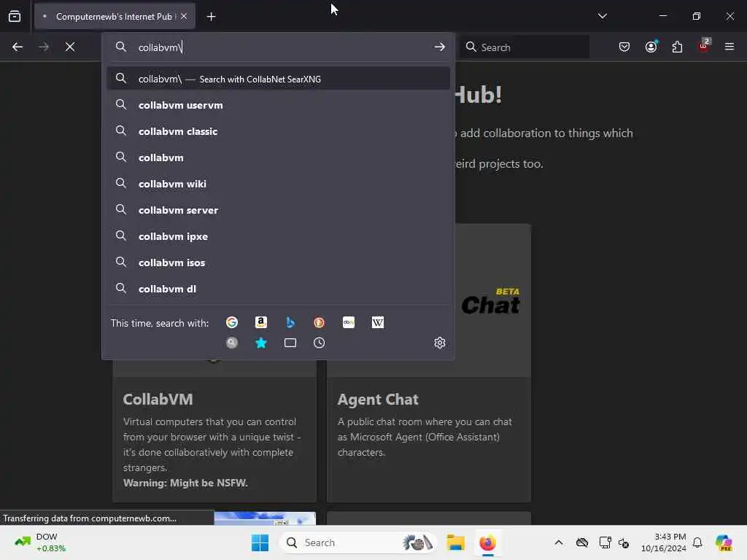Stop loading the page

70,47
